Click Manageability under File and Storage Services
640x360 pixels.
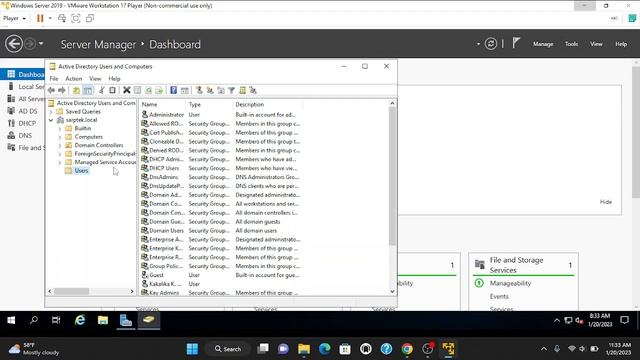click(x=510, y=283)
